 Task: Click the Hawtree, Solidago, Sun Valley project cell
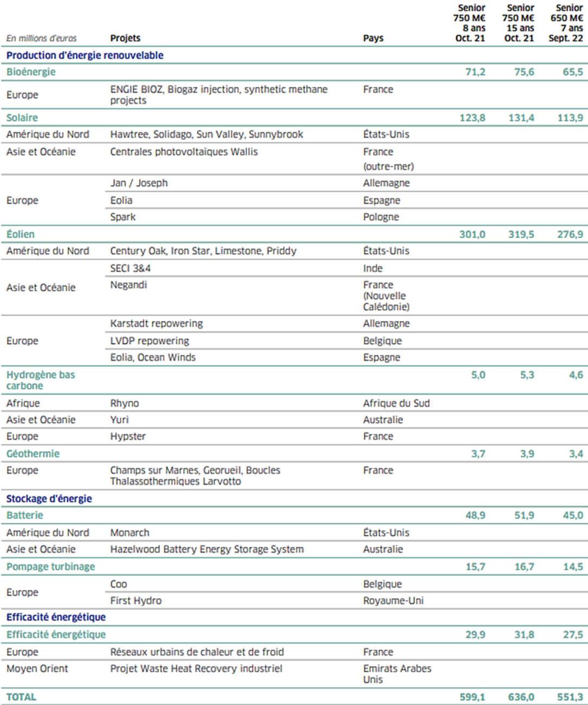206,134
